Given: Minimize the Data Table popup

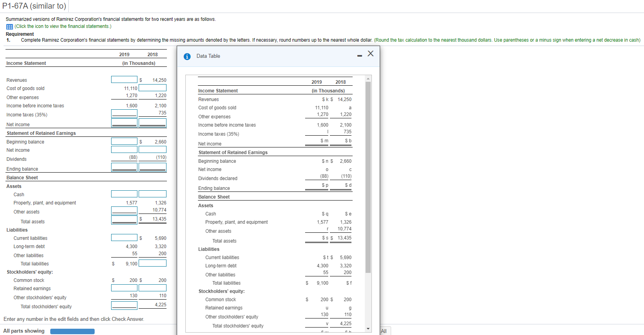Looking at the screenshot, I should point(360,56).
